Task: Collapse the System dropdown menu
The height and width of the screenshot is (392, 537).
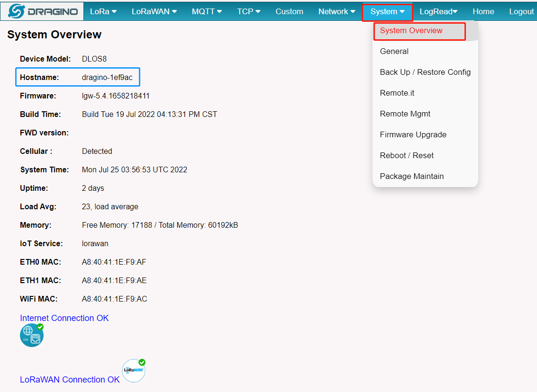Action: click(387, 12)
